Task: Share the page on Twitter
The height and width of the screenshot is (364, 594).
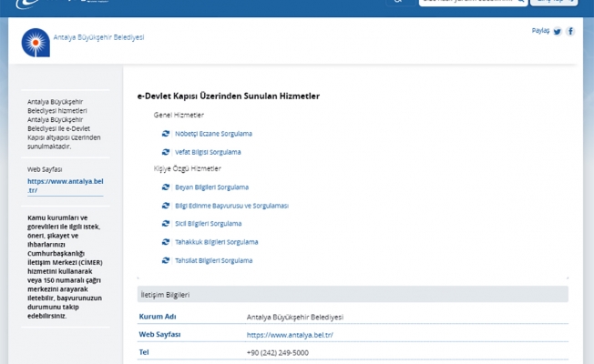Action: (558, 32)
